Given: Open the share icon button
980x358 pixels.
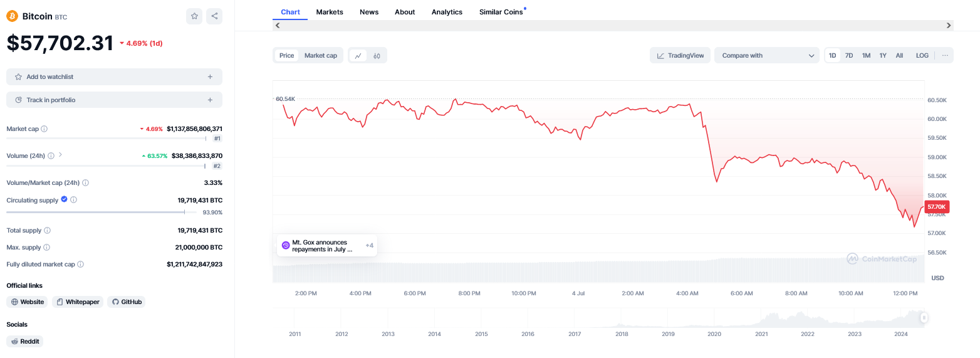Looking at the screenshot, I should coord(214,16).
